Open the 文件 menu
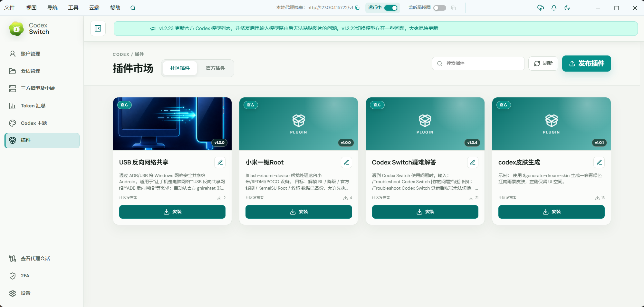Image resolution: width=644 pixels, height=307 pixels. click(9, 8)
